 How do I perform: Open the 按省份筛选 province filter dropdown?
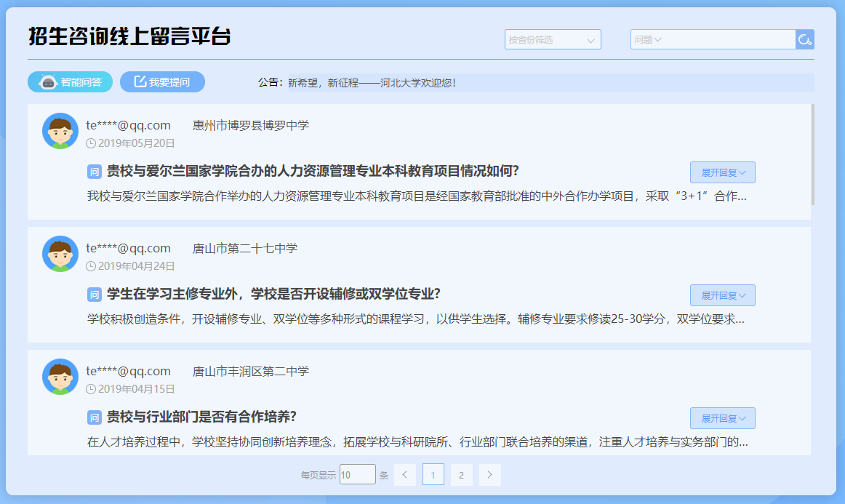coord(553,39)
